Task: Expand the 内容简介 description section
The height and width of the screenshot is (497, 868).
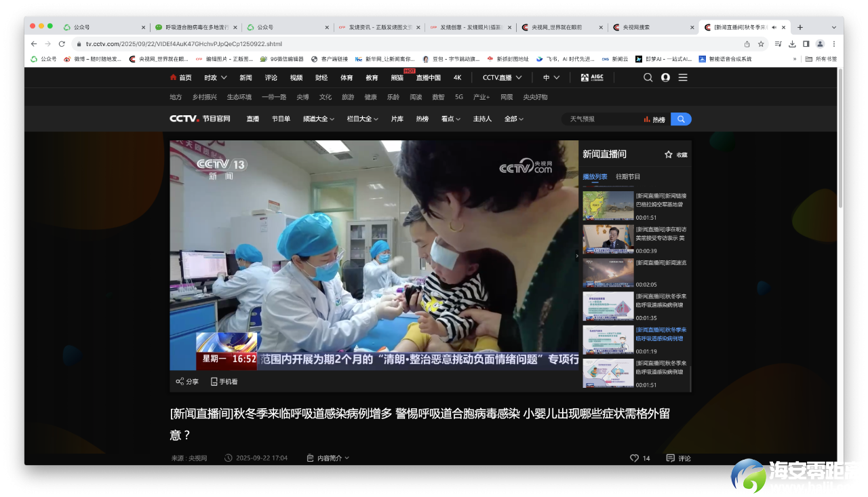Action: (328, 458)
